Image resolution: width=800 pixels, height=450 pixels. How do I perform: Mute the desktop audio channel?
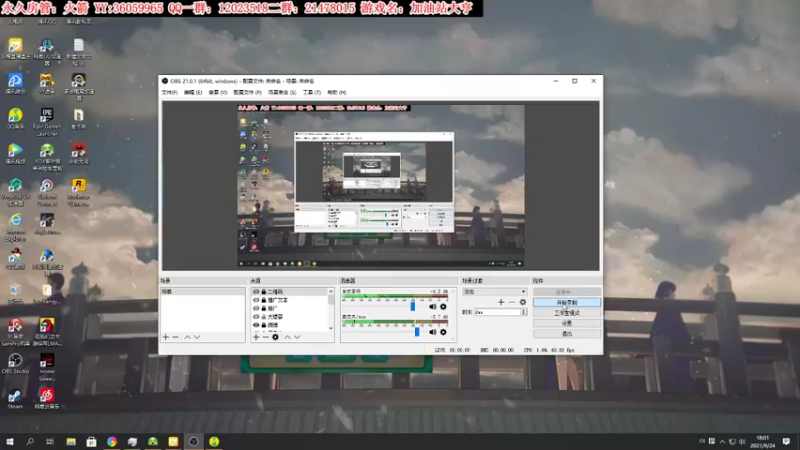[433, 307]
